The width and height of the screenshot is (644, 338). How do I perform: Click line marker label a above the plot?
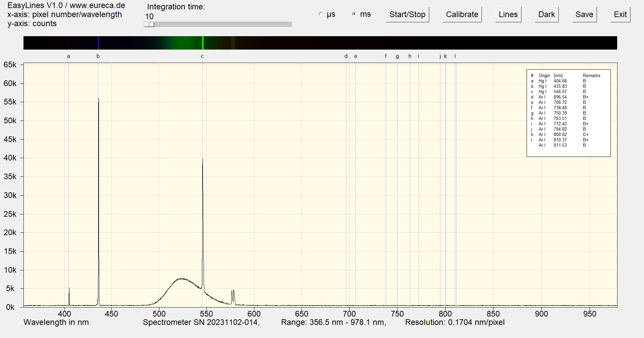coord(68,56)
